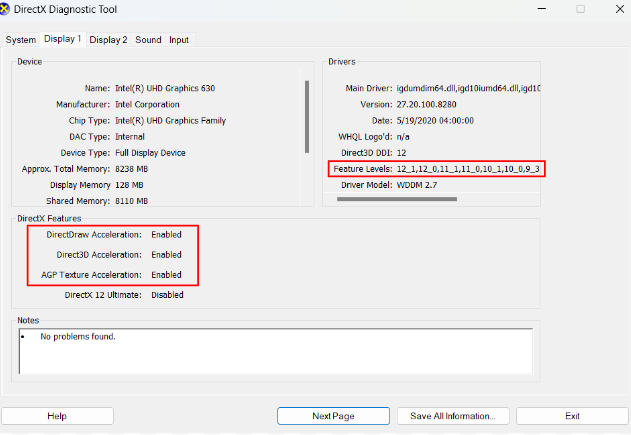
Task: Click the Full Display Device value
Action: pos(150,153)
